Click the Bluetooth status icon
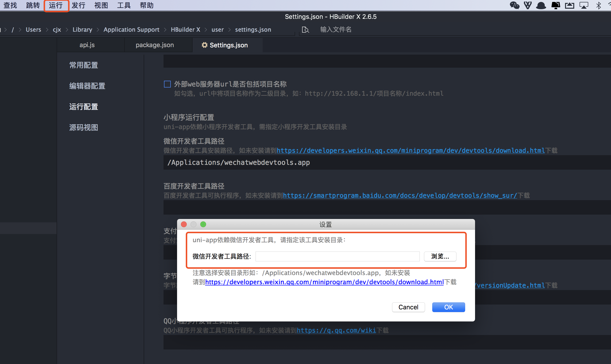Image resolution: width=611 pixels, height=364 pixels. point(598,5)
